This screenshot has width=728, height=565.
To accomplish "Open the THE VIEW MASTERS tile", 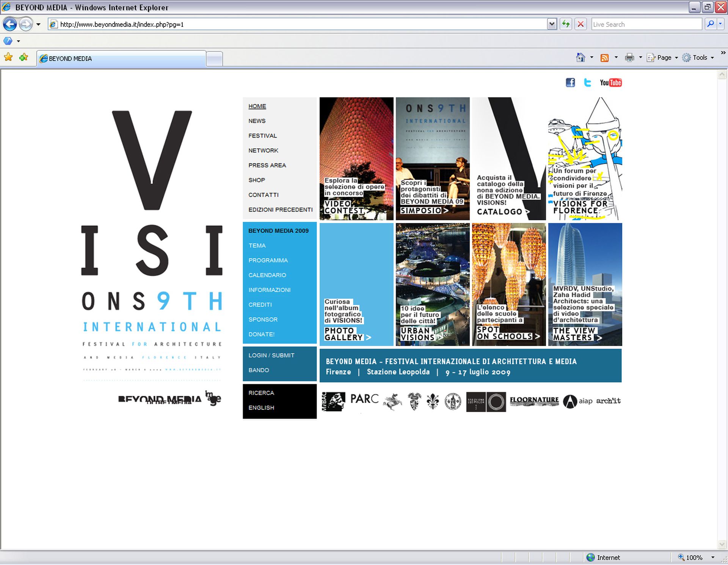I will pyautogui.click(x=585, y=284).
